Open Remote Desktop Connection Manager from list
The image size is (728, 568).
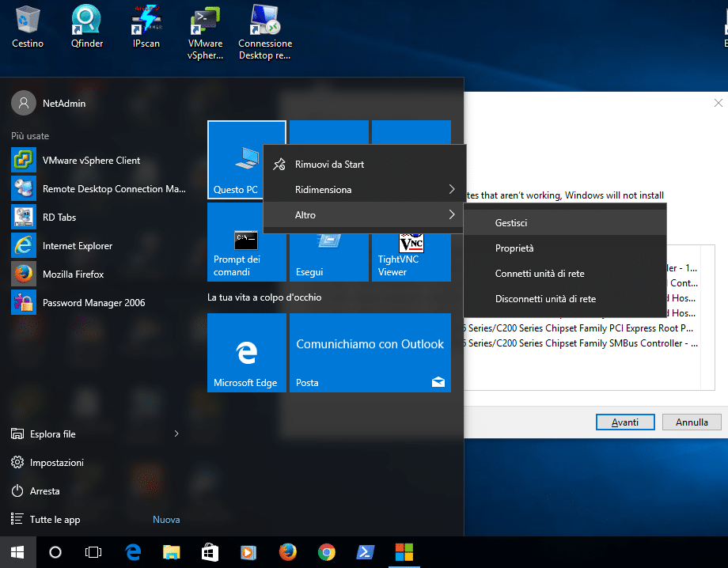pyautogui.click(x=100, y=189)
